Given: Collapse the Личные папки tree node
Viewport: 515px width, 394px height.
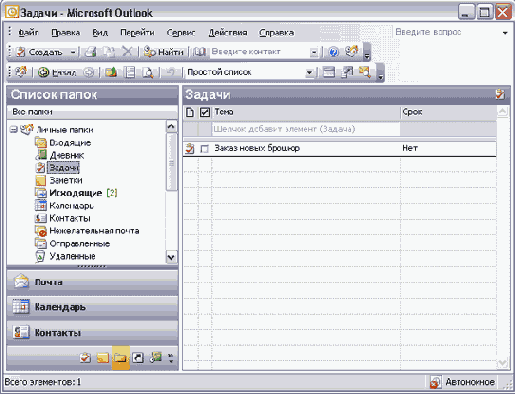Looking at the screenshot, I should [13, 129].
